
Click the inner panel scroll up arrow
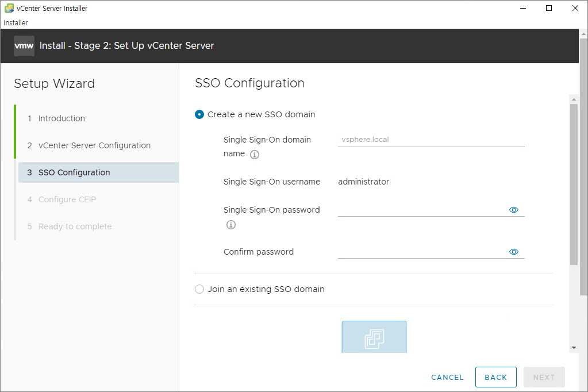[574, 99]
